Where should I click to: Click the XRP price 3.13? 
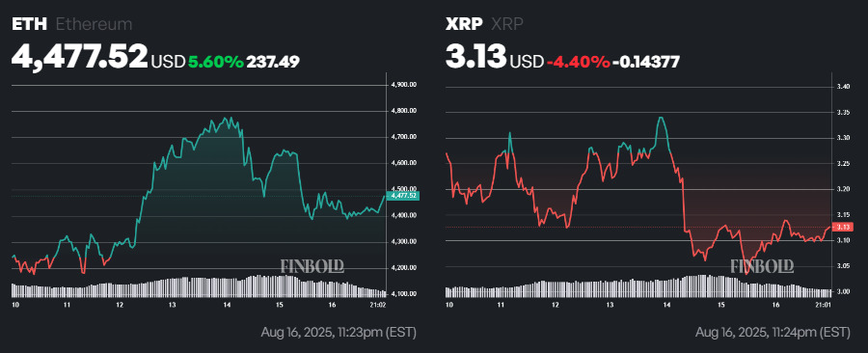click(475, 57)
